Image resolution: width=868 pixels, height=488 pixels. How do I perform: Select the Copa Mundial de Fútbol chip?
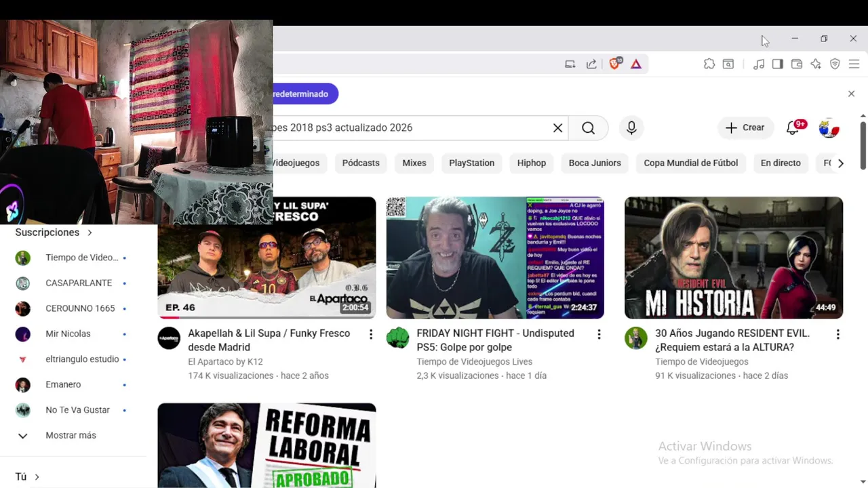click(691, 163)
